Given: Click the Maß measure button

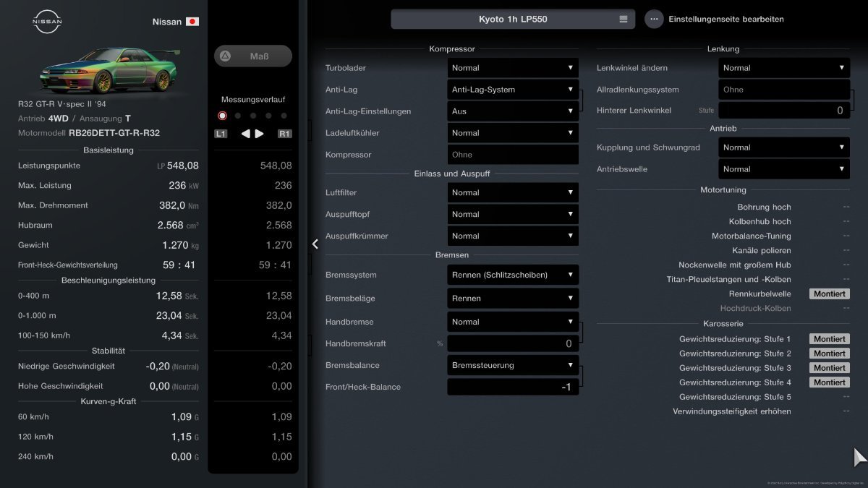Looking at the screenshot, I should point(253,56).
